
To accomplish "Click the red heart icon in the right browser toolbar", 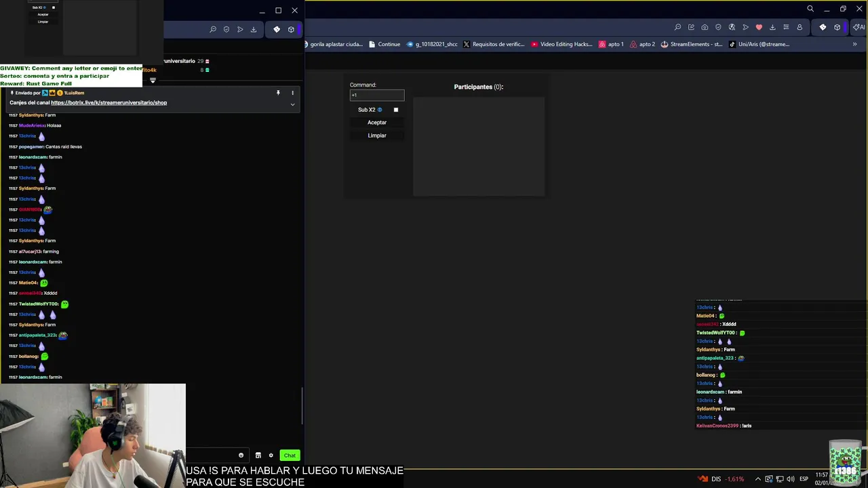I will tap(759, 27).
